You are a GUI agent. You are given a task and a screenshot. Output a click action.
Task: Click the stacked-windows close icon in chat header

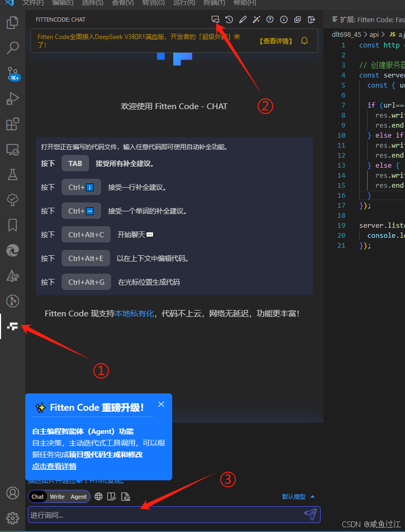297,20
